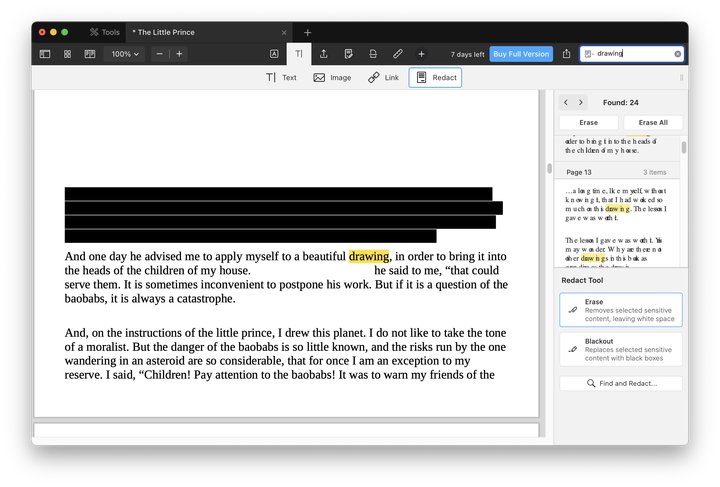Open Find and Redact dialog
The width and height of the screenshot is (720, 487).
tap(621, 383)
